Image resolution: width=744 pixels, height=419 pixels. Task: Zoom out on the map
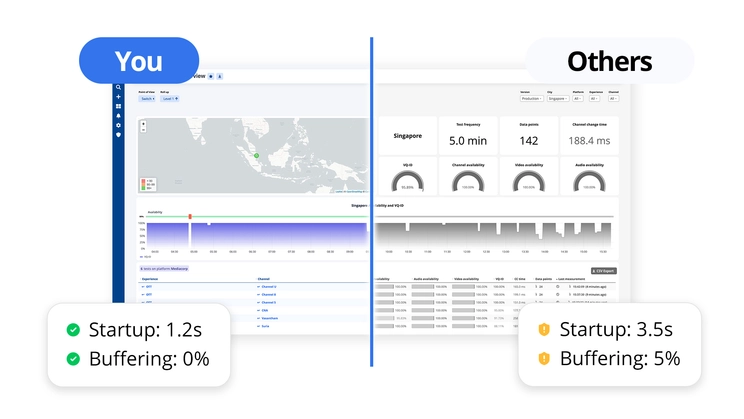point(143,130)
